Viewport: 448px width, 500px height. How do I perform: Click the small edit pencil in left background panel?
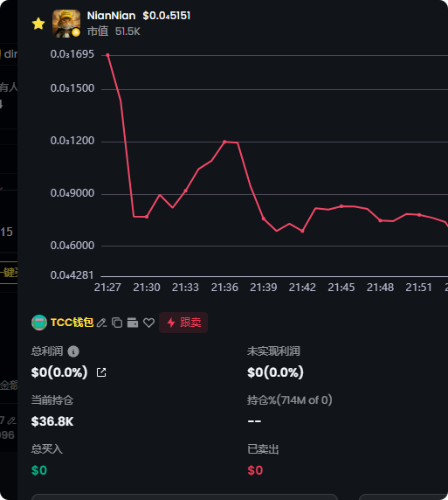click(11, 420)
